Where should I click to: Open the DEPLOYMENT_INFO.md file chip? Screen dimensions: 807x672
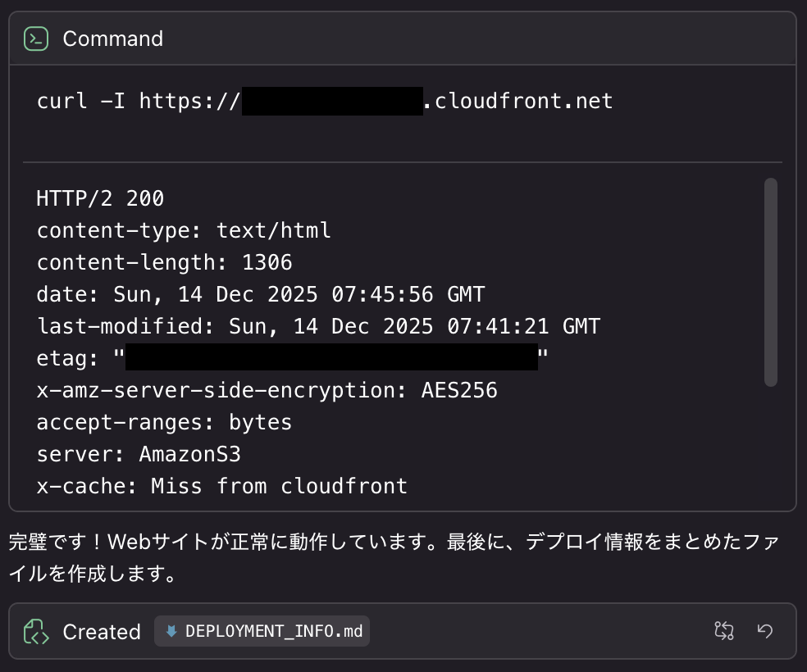pyautogui.click(x=262, y=632)
